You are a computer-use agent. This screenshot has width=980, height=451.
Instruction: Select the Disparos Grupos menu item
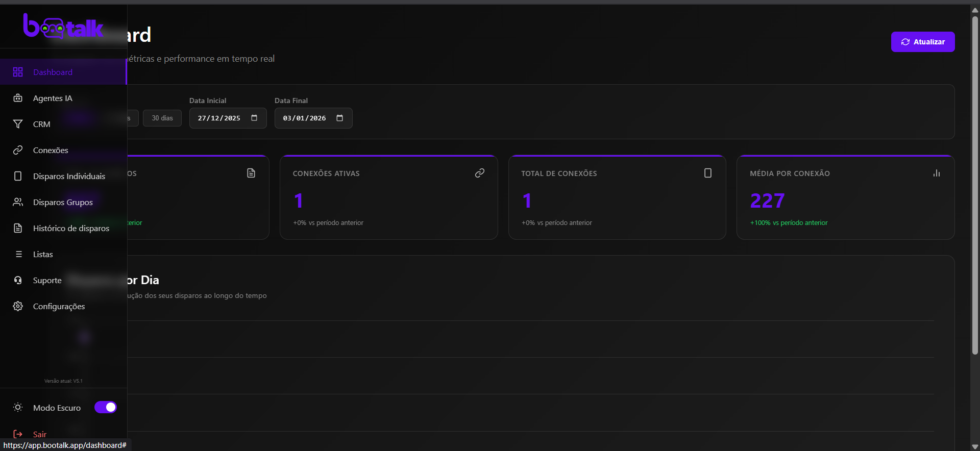[63, 202]
